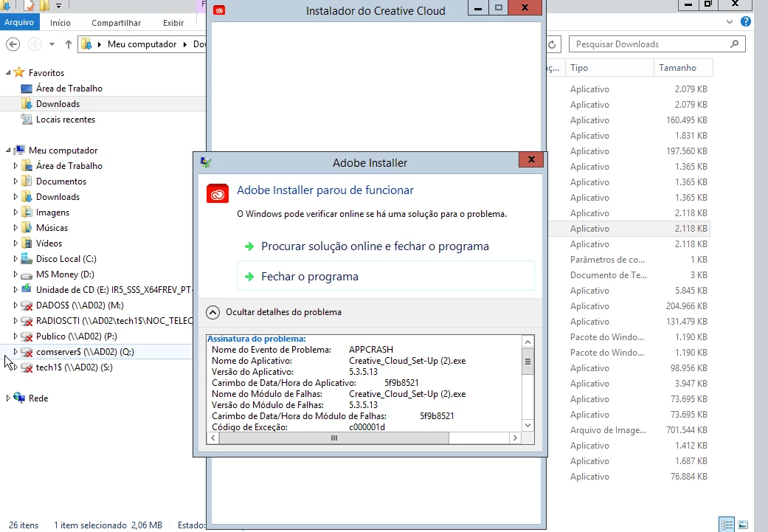Image resolution: width=768 pixels, height=532 pixels.
Task: Open the Arquivo menu
Action: pos(19,23)
